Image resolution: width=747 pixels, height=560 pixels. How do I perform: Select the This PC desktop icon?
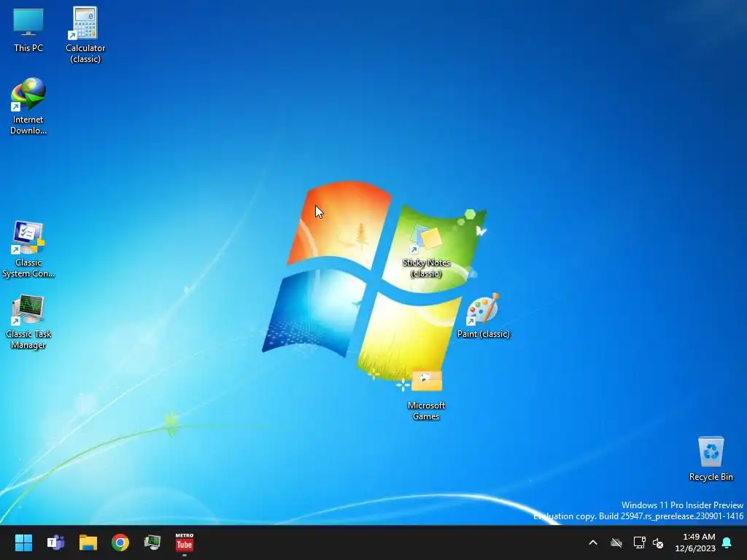pos(28,30)
